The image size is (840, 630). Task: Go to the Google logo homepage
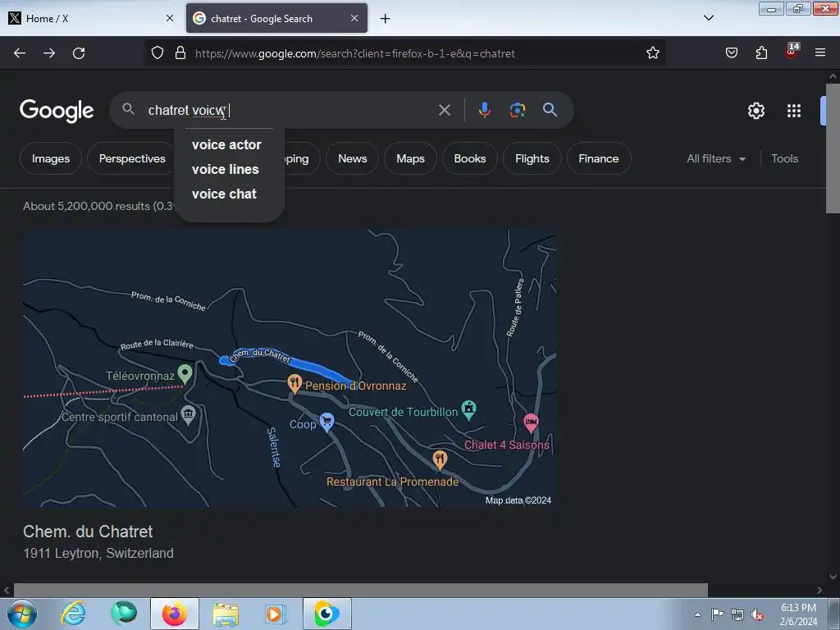pyautogui.click(x=57, y=111)
